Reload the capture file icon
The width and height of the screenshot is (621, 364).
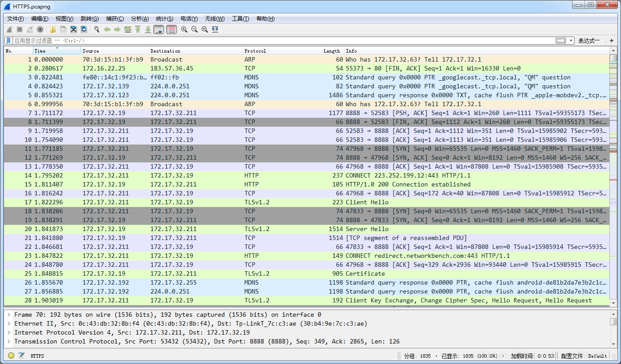tap(84, 29)
